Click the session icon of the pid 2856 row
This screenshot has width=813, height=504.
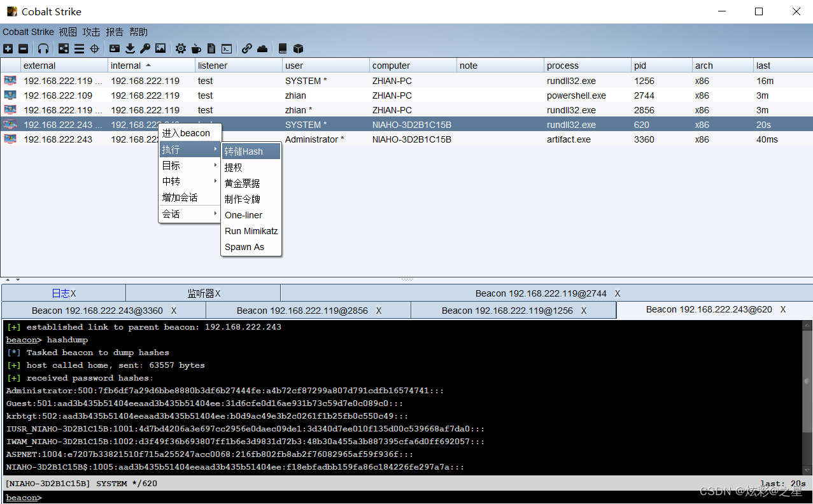pos(10,110)
